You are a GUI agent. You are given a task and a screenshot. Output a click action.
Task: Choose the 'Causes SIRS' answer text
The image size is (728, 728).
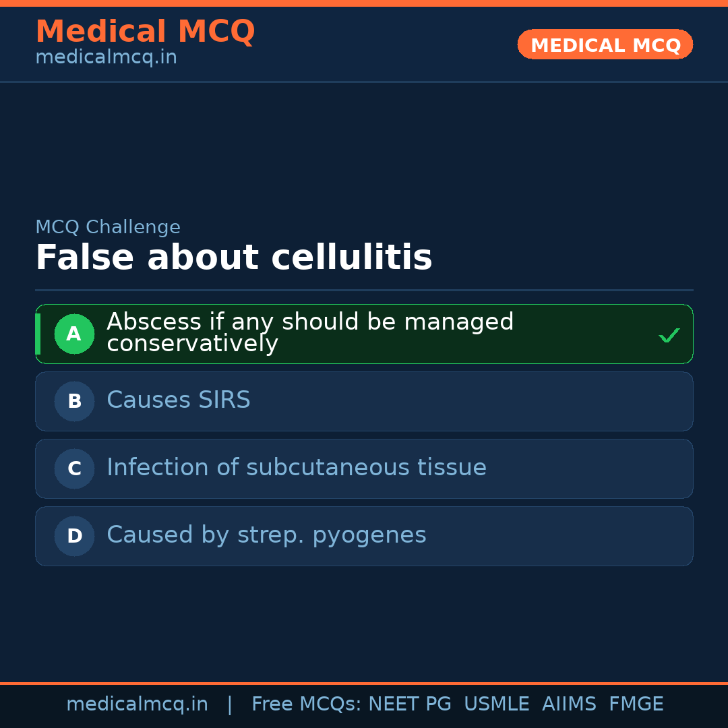(179, 400)
